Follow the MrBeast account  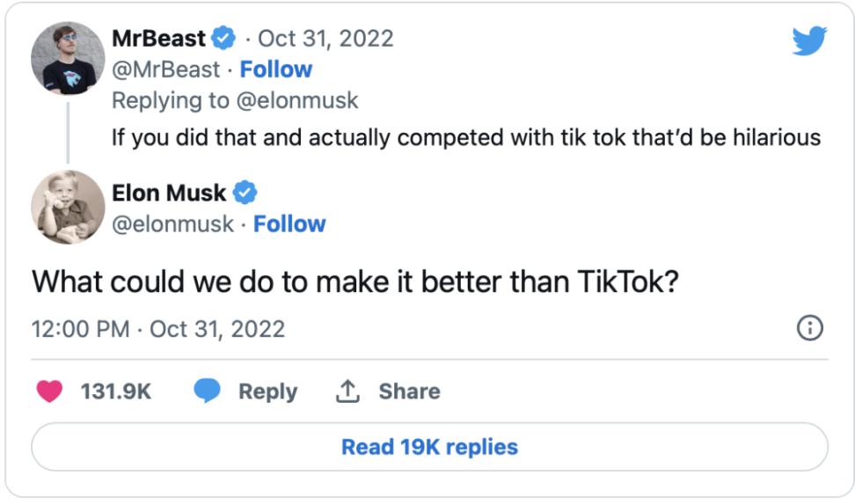click(276, 69)
